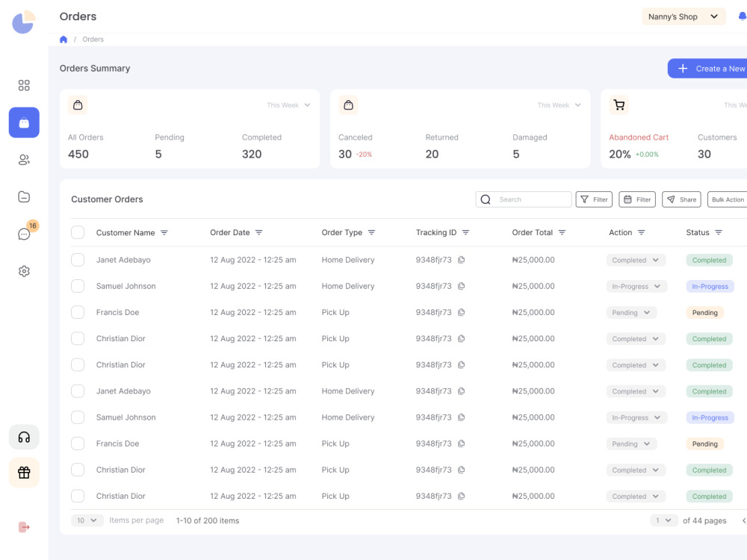Open the Customers icon in sidebar

(x=24, y=160)
